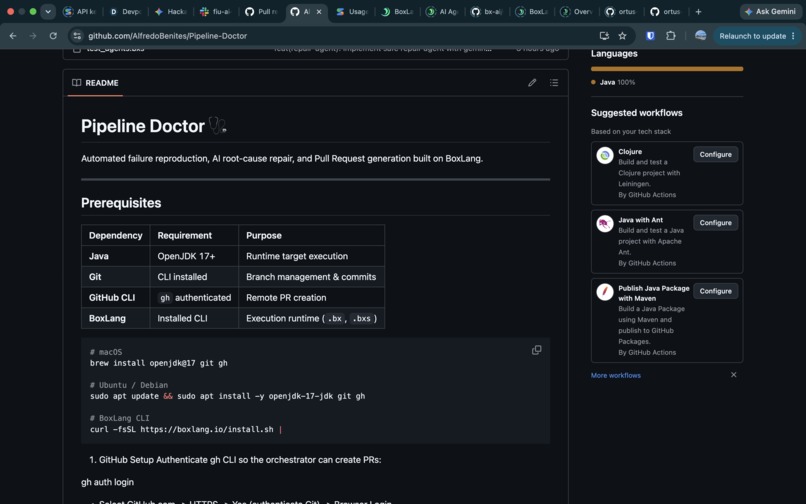Configure Publish Java Package with Maven

point(715,291)
